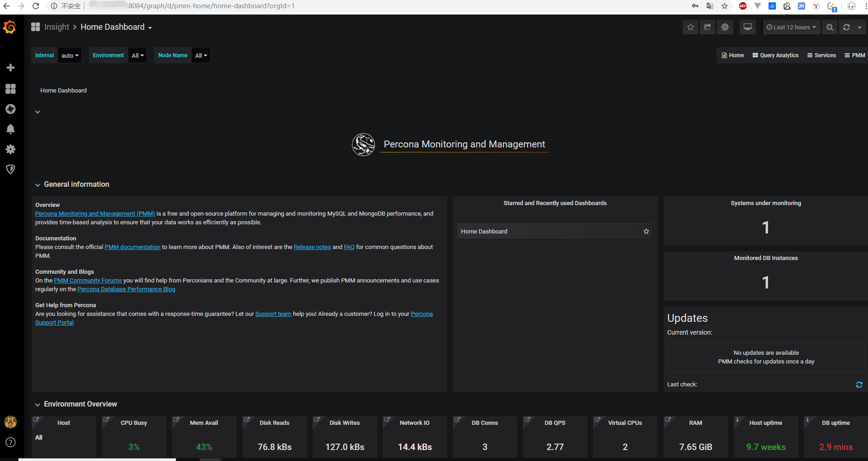Reload the page in the browser

coord(36,6)
